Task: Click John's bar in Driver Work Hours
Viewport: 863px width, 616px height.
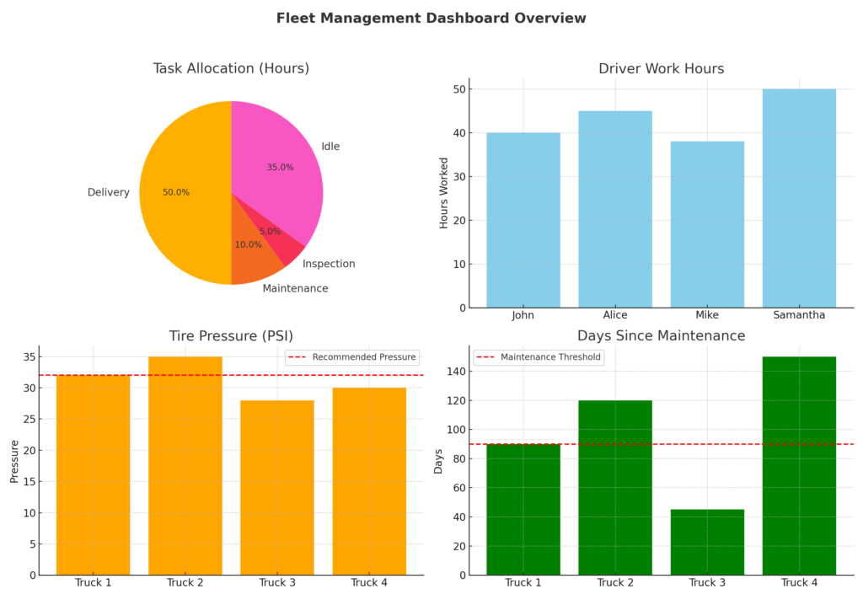Action: [523, 221]
